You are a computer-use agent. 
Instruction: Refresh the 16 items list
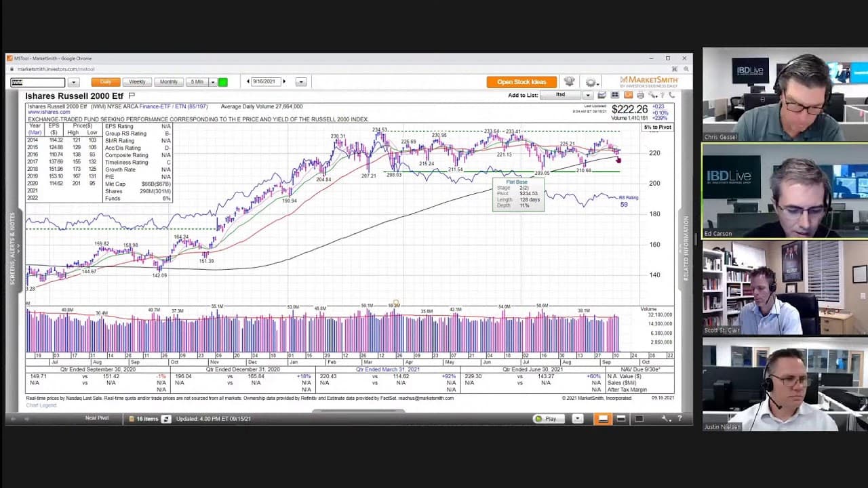(166, 419)
